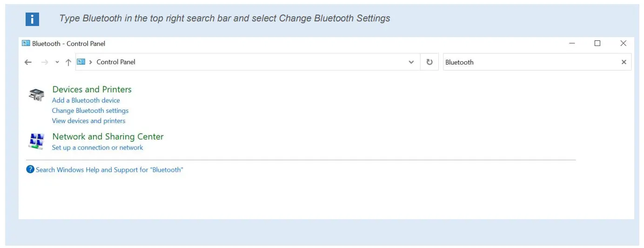This screenshot has width=644, height=248.
Task: Open the recent locations dropdown chevron
Action: pos(57,62)
